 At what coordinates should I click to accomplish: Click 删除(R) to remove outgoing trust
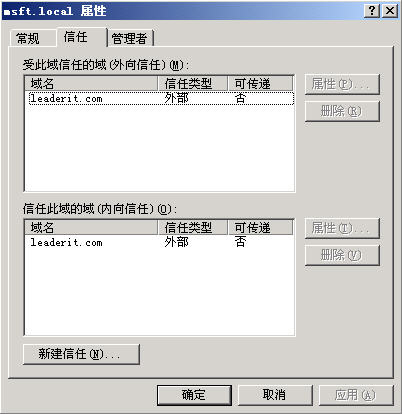click(x=342, y=111)
